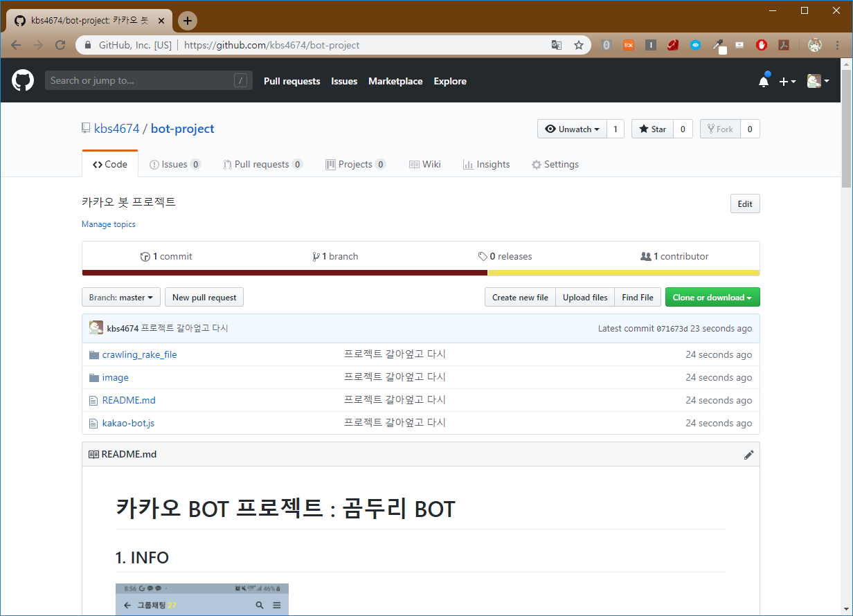Activate the eyedropper color picker extension
Image resolution: width=853 pixels, height=616 pixels.
pyautogui.click(x=719, y=46)
